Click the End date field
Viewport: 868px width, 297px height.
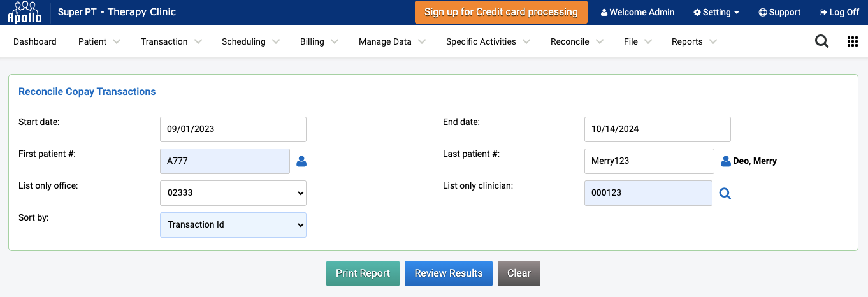658,129
